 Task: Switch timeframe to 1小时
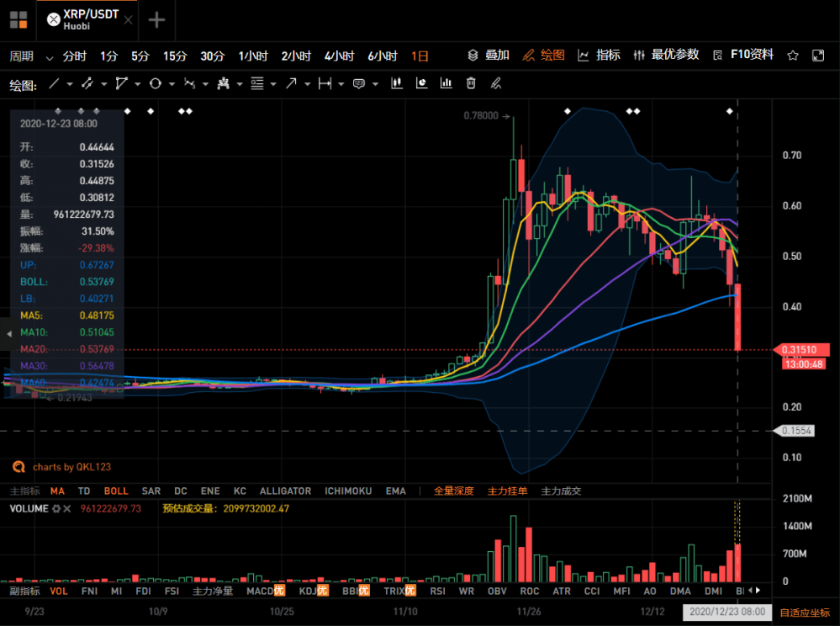pyautogui.click(x=254, y=55)
